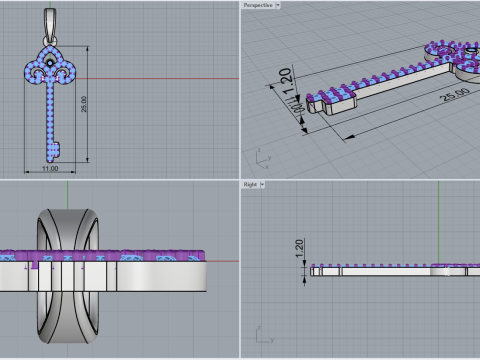Click the Perspective viewport title label

[258, 5]
